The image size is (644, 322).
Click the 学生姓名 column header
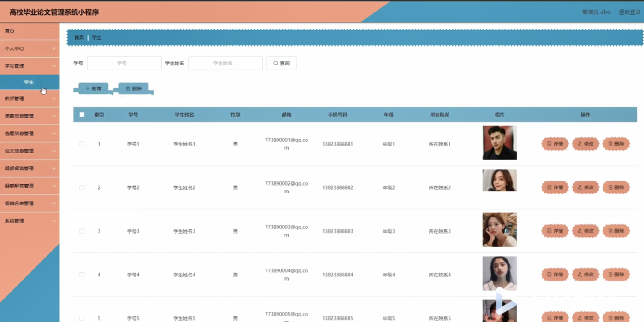[x=184, y=115]
